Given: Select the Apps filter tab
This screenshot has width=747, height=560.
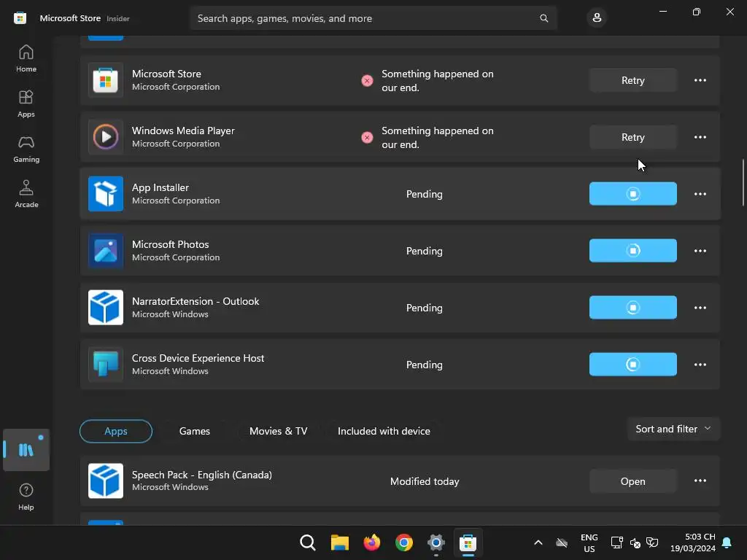Looking at the screenshot, I should point(116,431).
